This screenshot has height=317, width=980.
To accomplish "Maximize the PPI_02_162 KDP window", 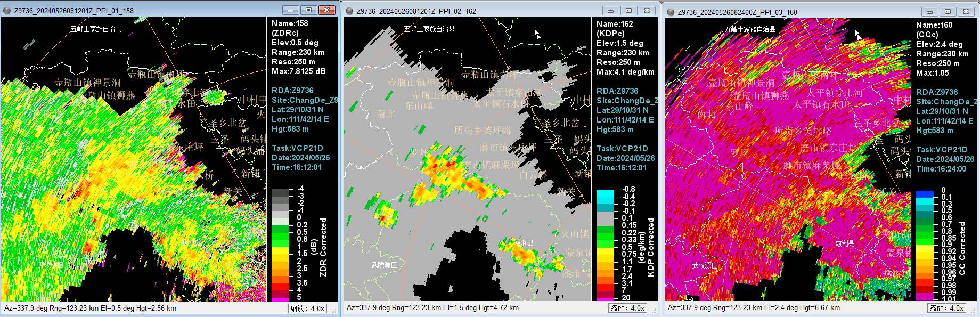I will (628, 11).
